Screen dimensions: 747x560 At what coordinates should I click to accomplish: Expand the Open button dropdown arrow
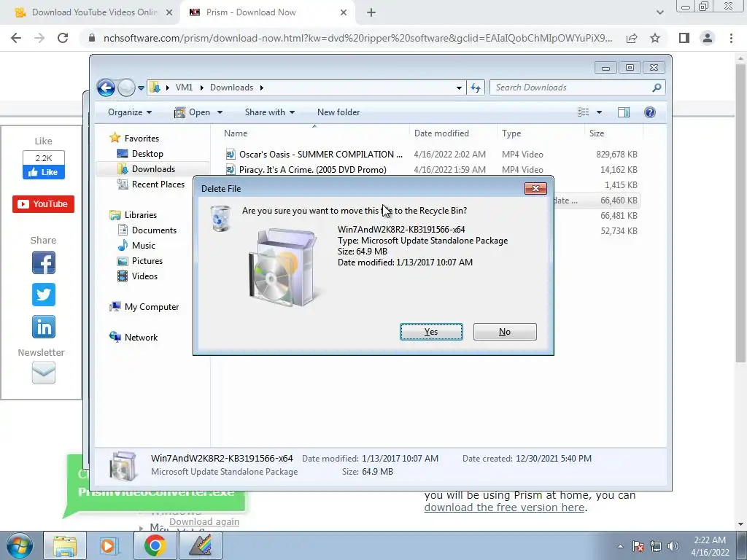tap(220, 112)
